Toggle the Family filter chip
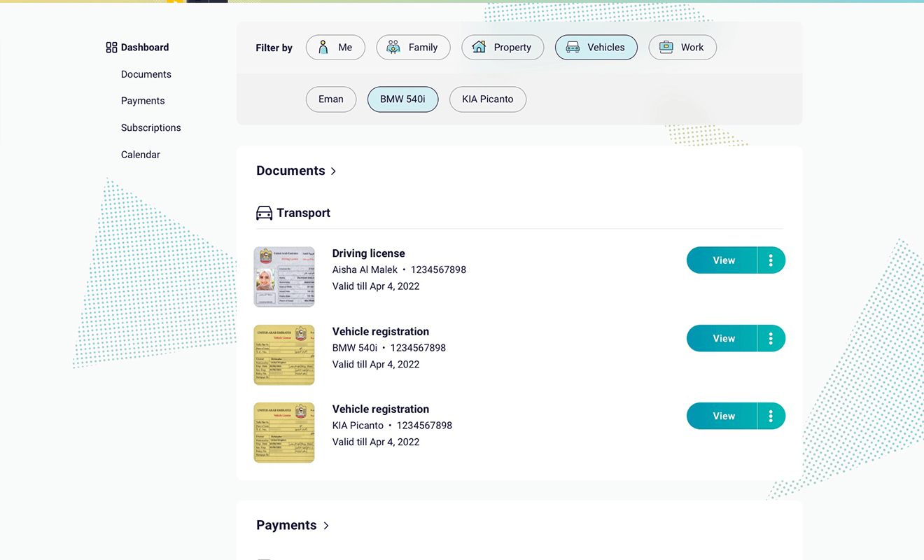 [413, 48]
